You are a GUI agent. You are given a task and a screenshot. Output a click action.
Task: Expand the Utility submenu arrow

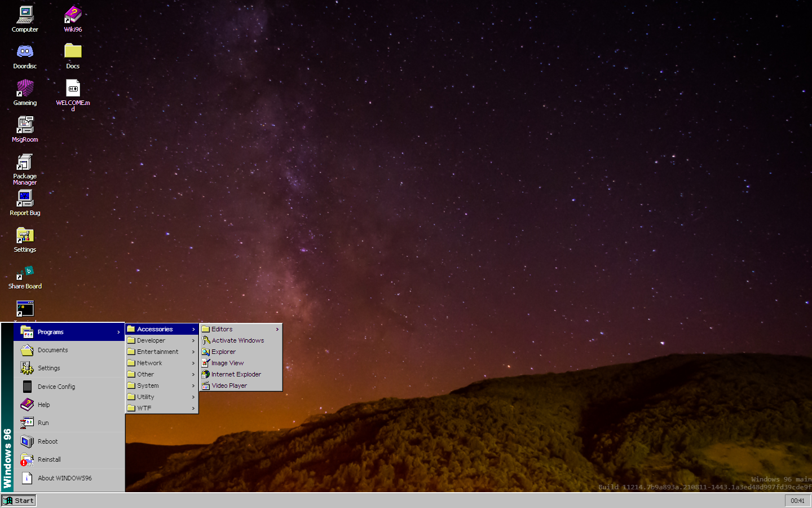pos(193,397)
